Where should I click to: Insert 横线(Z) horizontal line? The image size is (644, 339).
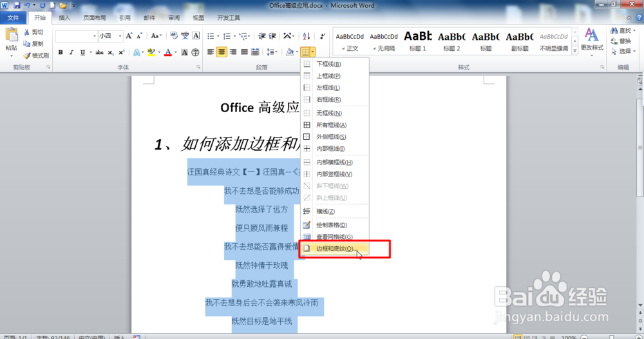pyautogui.click(x=335, y=211)
